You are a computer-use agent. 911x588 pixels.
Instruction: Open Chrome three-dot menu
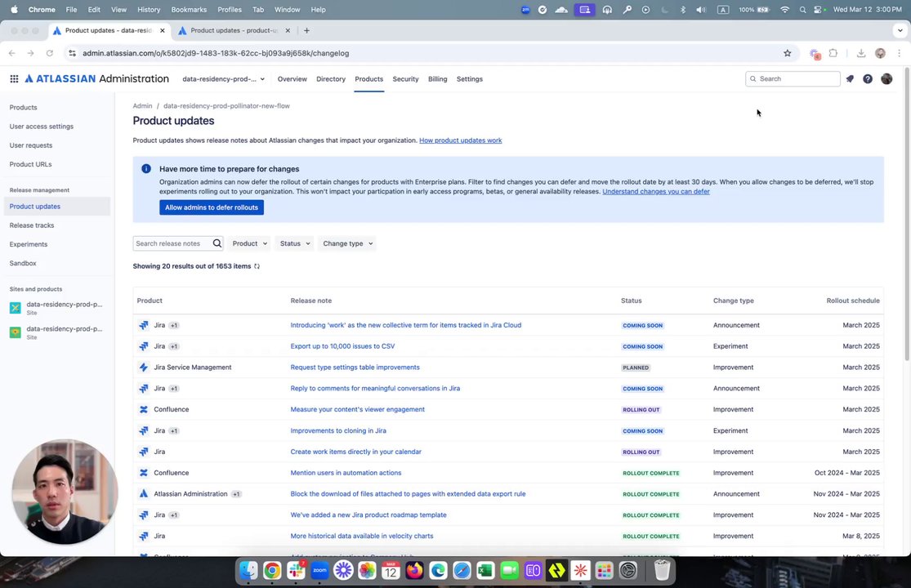pos(899,53)
